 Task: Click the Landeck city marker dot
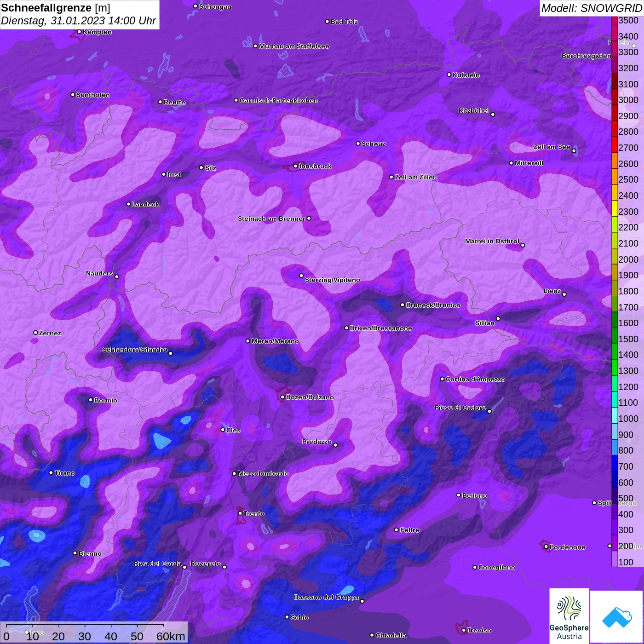128,204
